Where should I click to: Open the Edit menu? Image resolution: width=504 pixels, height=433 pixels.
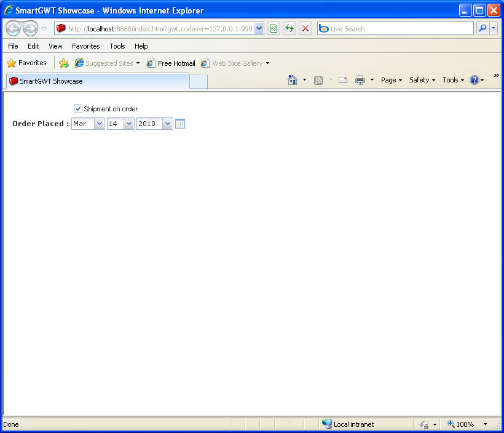(x=33, y=46)
